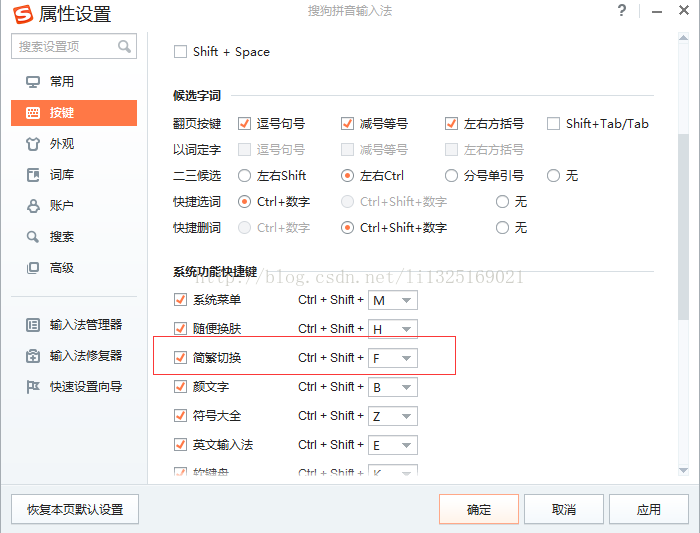The image size is (700, 533).
Task: Select 无 for 快捷删词
Action: click(x=502, y=228)
